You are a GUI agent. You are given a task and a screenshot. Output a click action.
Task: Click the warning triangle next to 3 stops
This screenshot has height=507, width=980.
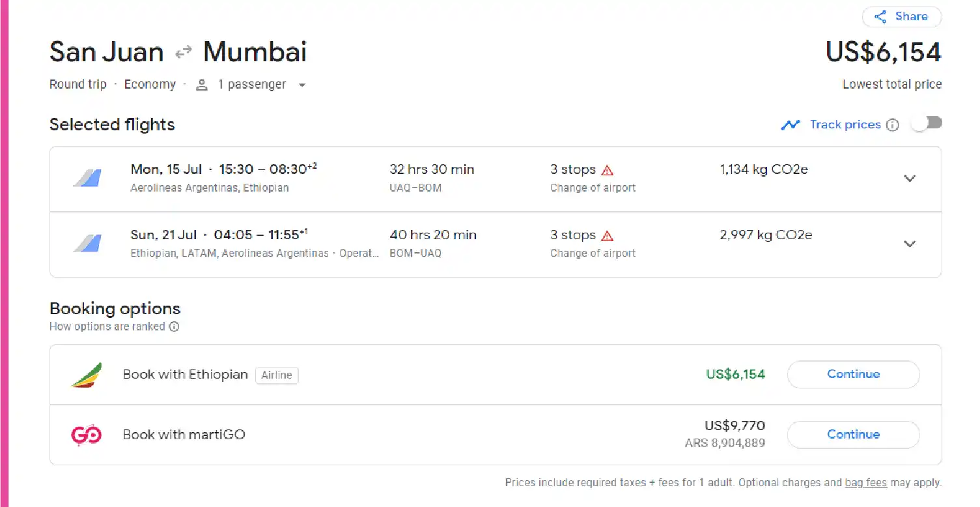click(x=608, y=169)
